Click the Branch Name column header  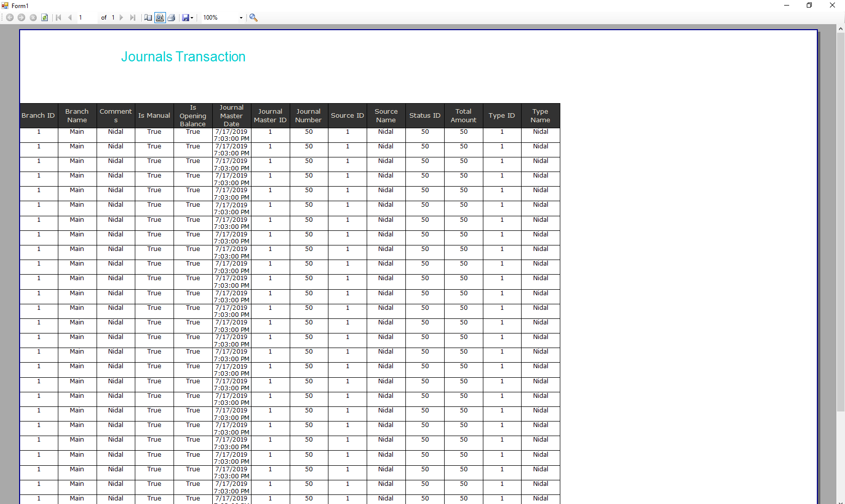point(77,116)
